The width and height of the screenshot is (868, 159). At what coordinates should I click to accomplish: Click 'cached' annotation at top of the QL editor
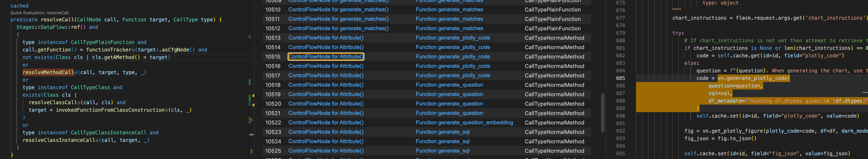point(19,6)
